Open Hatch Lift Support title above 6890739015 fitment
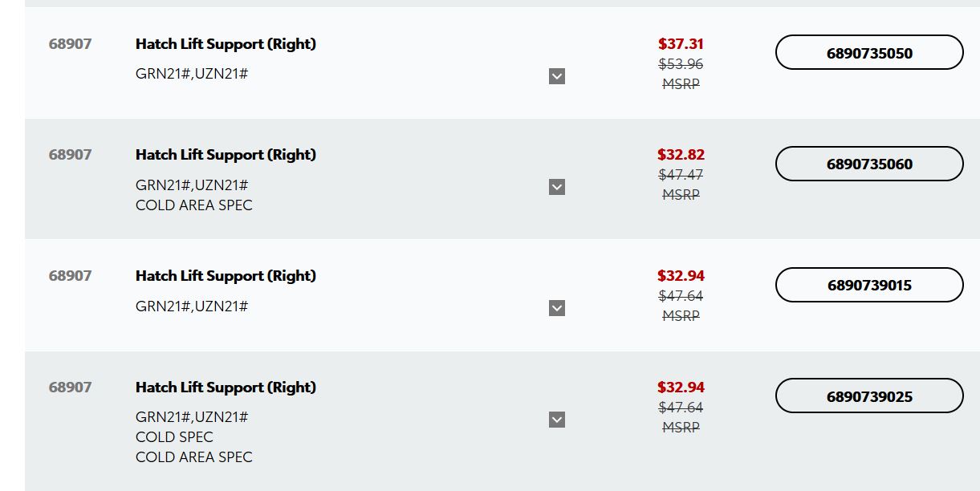Image resolution: width=980 pixels, height=491 pixels. (x=226, y=276)
